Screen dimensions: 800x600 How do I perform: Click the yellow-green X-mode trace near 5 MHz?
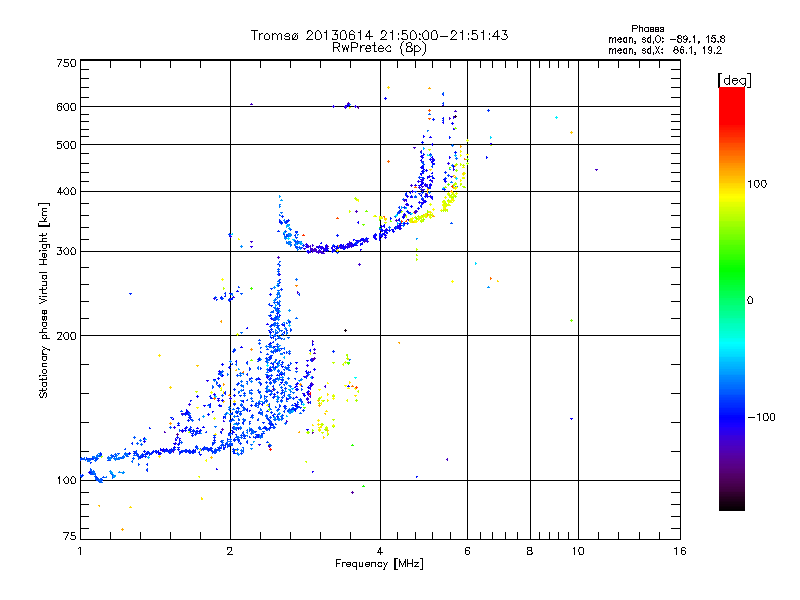click(x=422, y=218)
